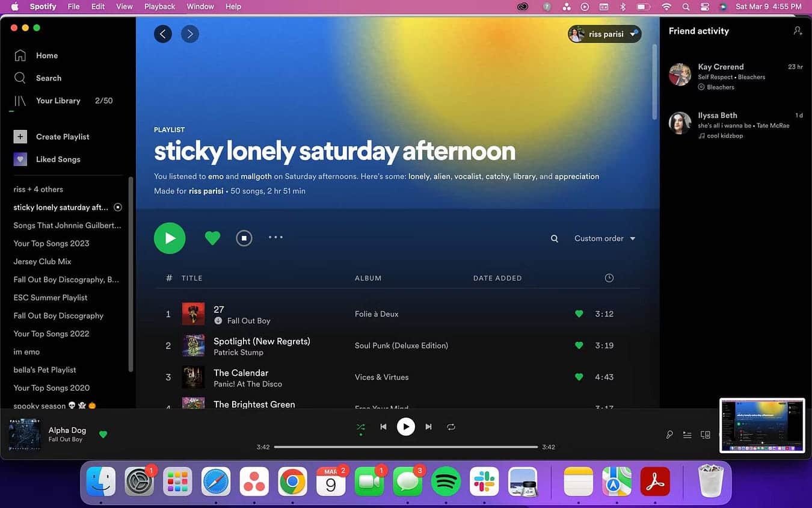Screen dimensions: 812x508
Task: Select the ESC Summer Playlist
Action: click(51, 297)
